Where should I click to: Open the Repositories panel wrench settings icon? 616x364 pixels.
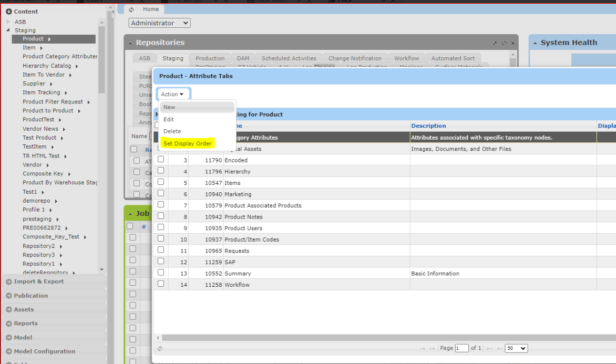click(495, 43)
